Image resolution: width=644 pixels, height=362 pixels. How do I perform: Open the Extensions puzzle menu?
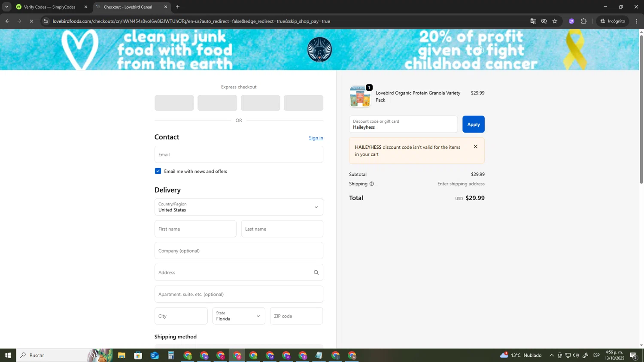coord(584,21)
